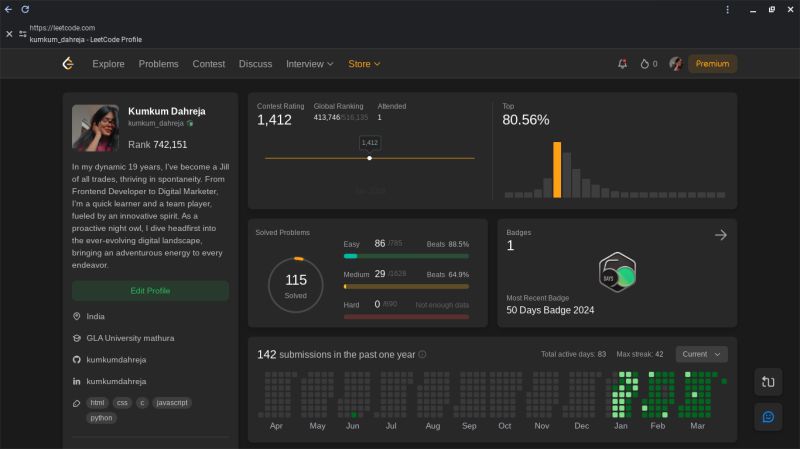Click the submissions info icon

[422, 354]
